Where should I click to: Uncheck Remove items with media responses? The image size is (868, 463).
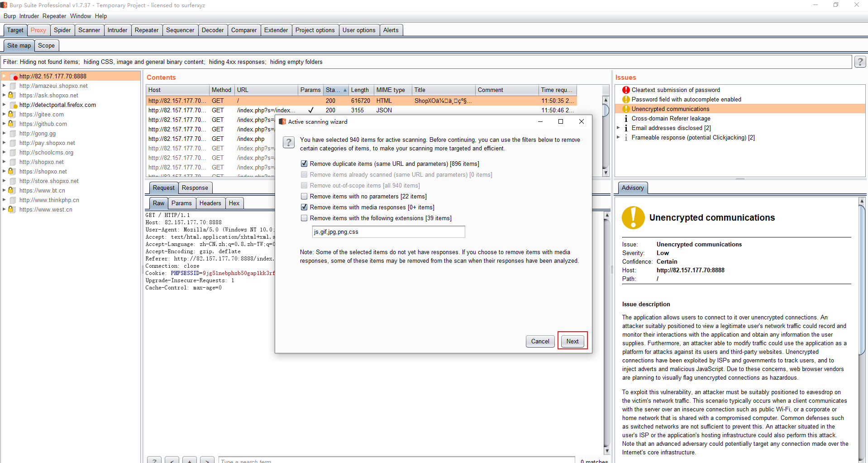(304, 207)
